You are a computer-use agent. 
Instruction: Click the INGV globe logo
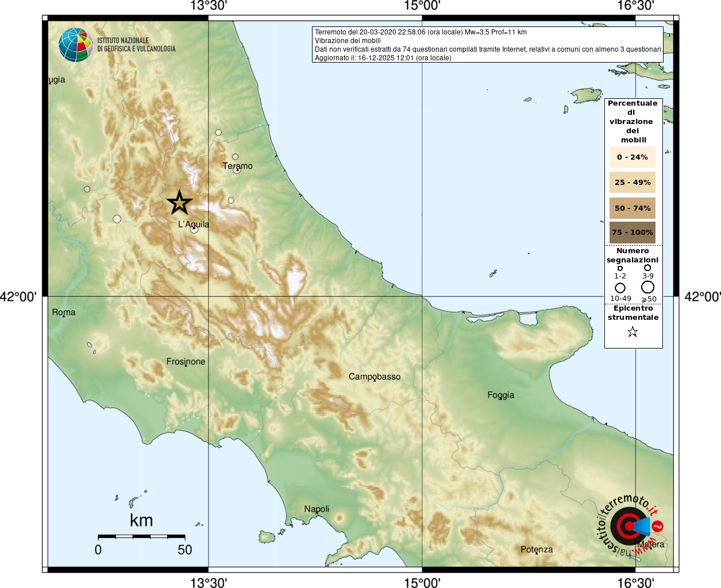(x=76, y=45)
